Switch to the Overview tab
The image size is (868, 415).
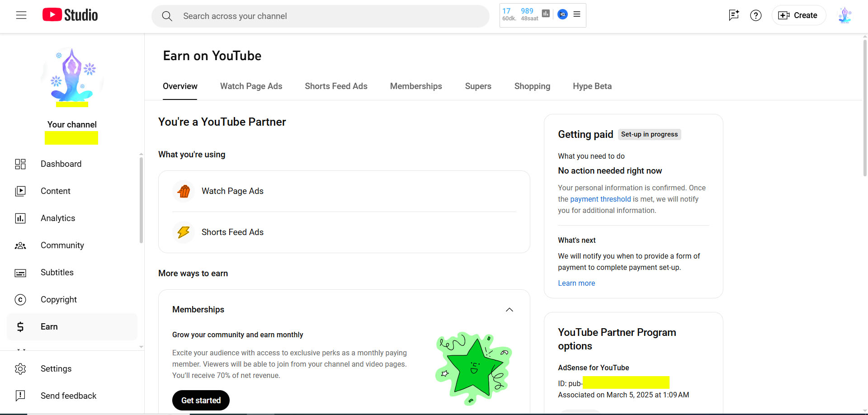tap(180, 86)
